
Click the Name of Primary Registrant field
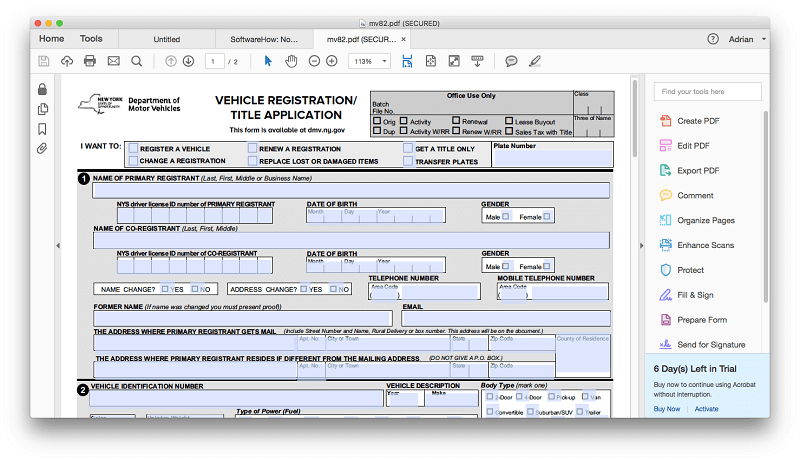coord(351,191)
